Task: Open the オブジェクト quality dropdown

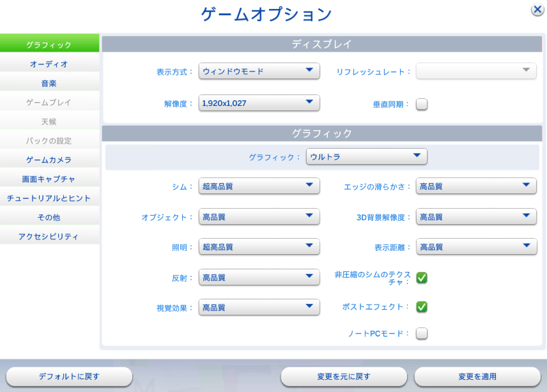Action: click(259, 216)
